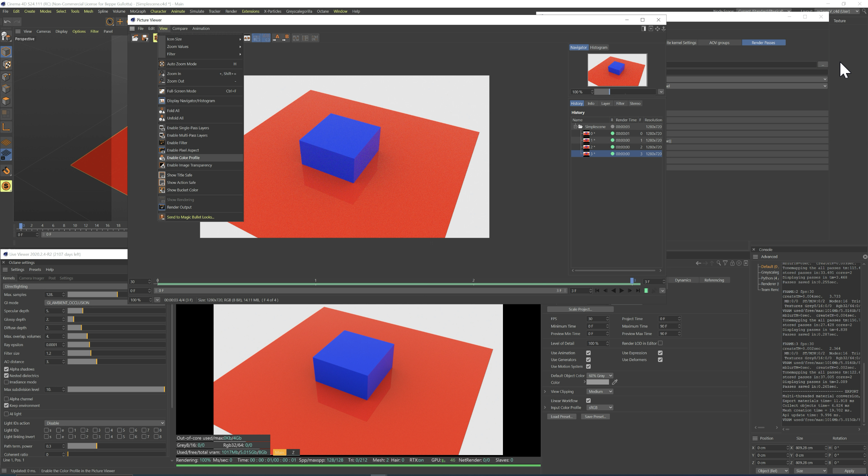Click the color picker eyedropper icon

coord(615,382)
